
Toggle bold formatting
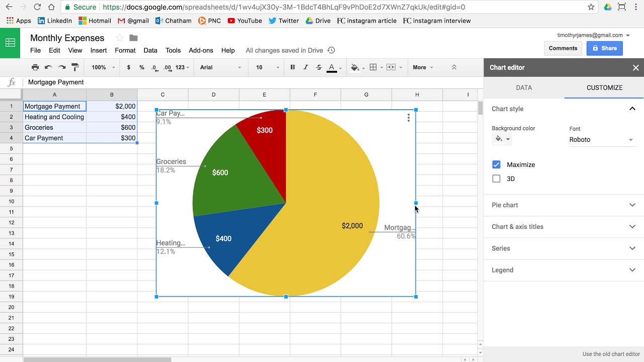[x=292, y=67]
